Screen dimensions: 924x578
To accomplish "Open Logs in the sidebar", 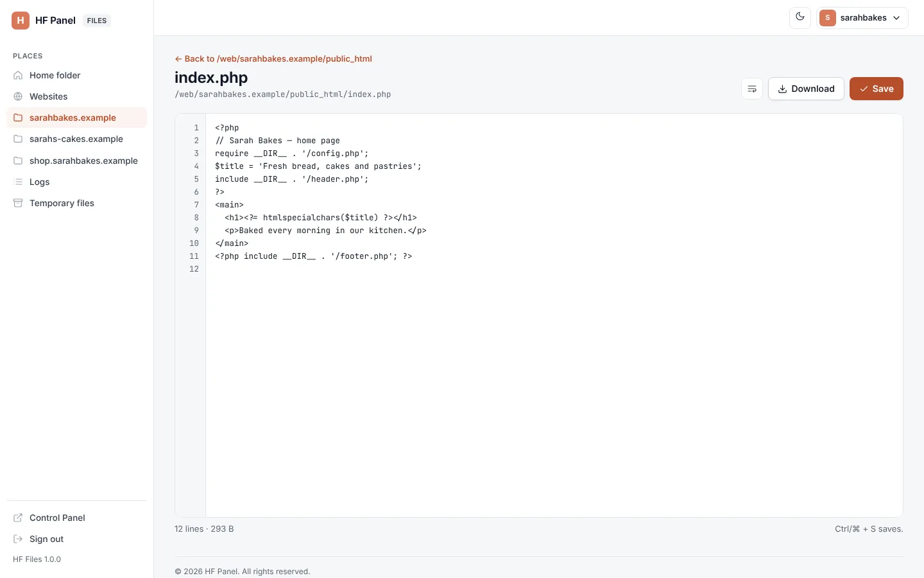I will (x=76, y=182).
